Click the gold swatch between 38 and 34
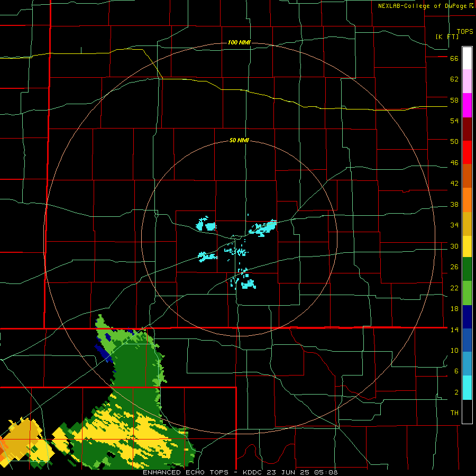 click(467, 224)
